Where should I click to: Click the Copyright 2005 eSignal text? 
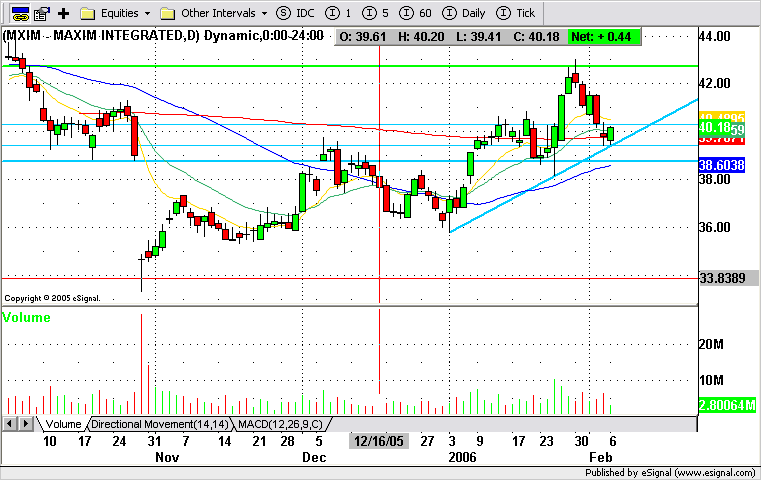[52, 298]
